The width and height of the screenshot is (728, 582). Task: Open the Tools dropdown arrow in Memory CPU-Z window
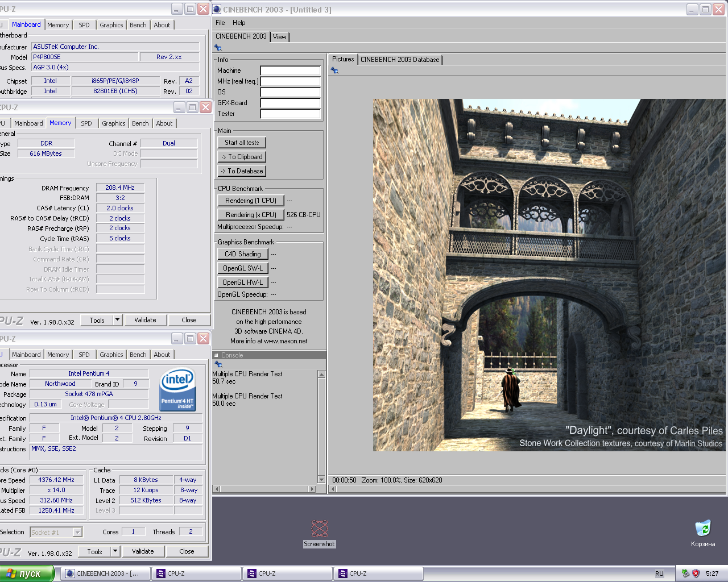(x=117, y=320)
